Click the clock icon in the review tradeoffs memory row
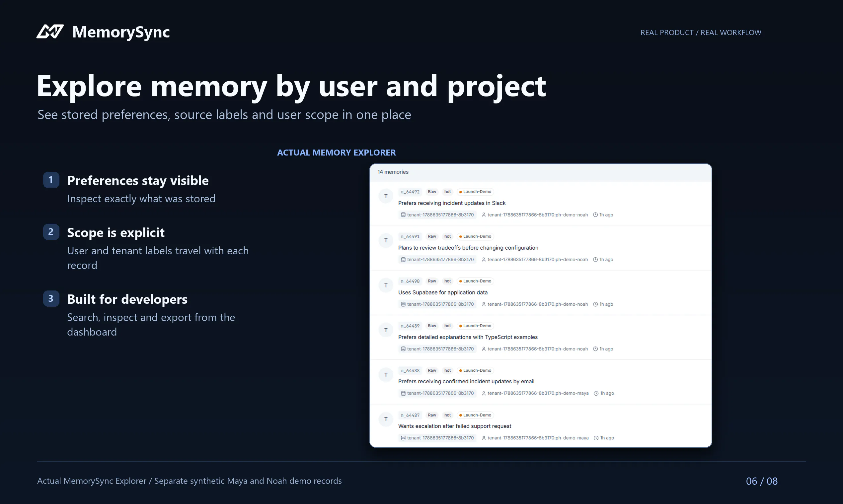The height and width of the screenshot is (504, 843). 595,260
